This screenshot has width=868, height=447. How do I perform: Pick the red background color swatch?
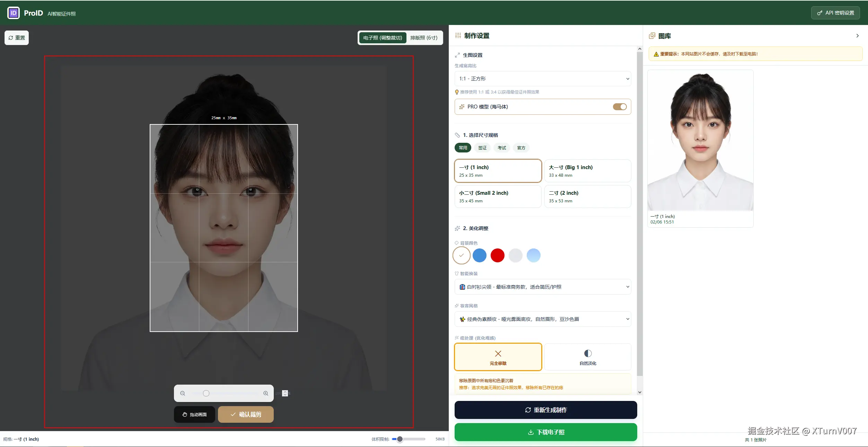tap(497, 255)
